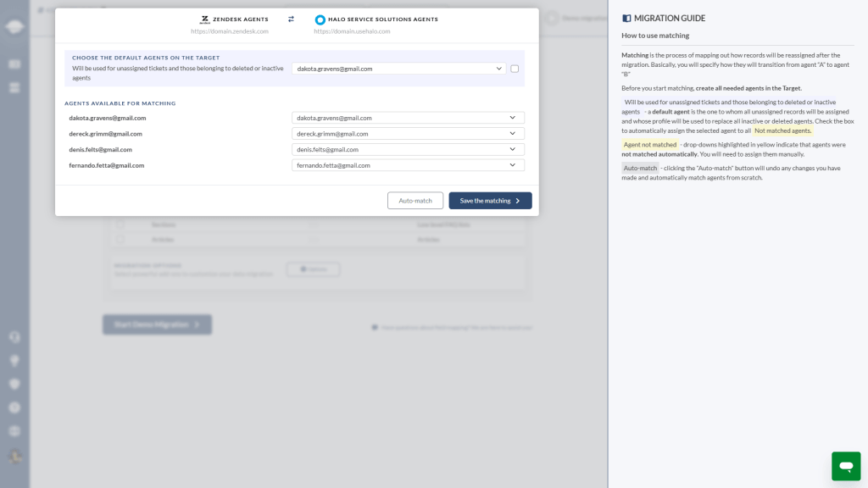Open the default agent dropdown
The width and height of the screenshot is (868, 488).
pos(398,69)
